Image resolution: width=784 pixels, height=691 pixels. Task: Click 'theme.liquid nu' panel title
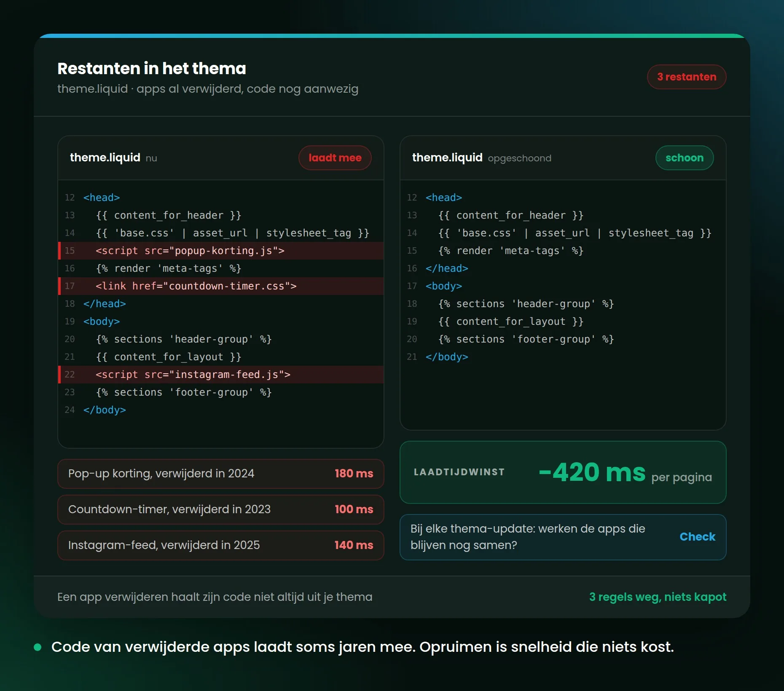click(113, 158)
